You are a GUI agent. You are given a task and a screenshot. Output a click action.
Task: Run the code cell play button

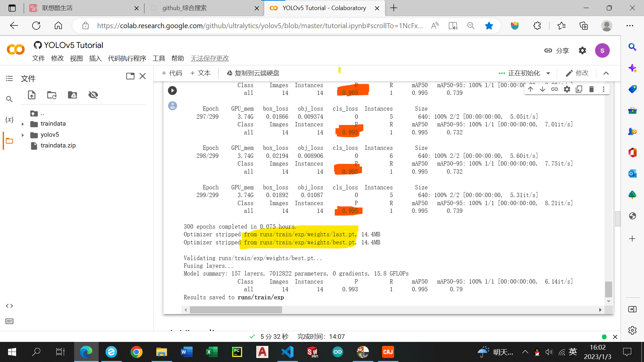[x=172, y=90]
